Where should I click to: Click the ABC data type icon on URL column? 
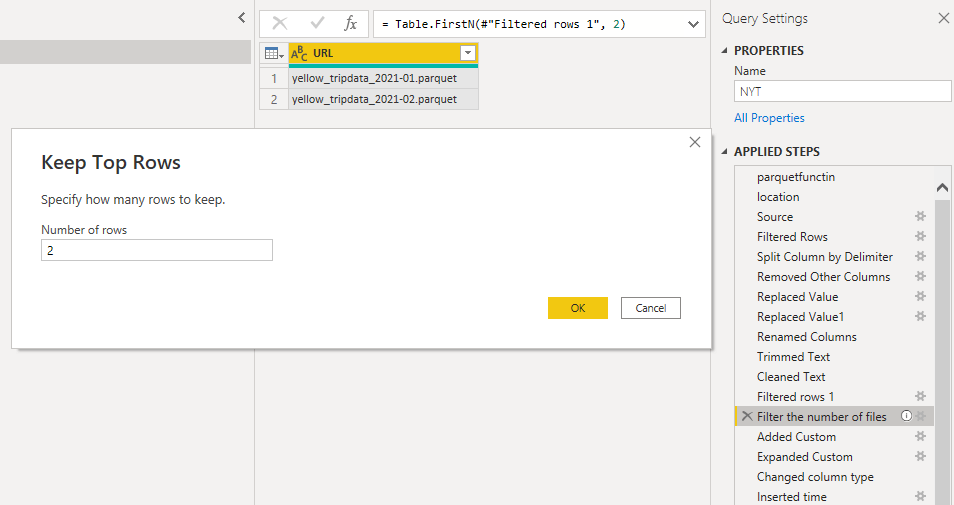(300, 53)
